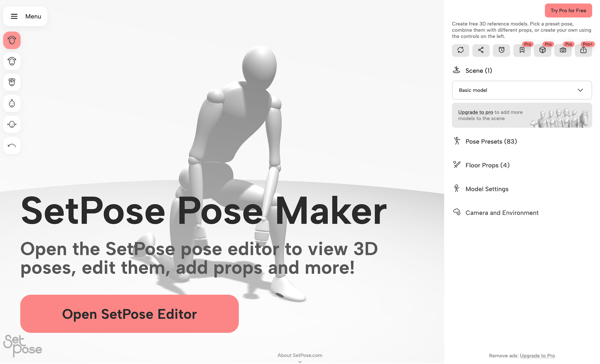Select the move sideways face tool
The width and height of the screenshot is (600, 364).
coord(12,125)
